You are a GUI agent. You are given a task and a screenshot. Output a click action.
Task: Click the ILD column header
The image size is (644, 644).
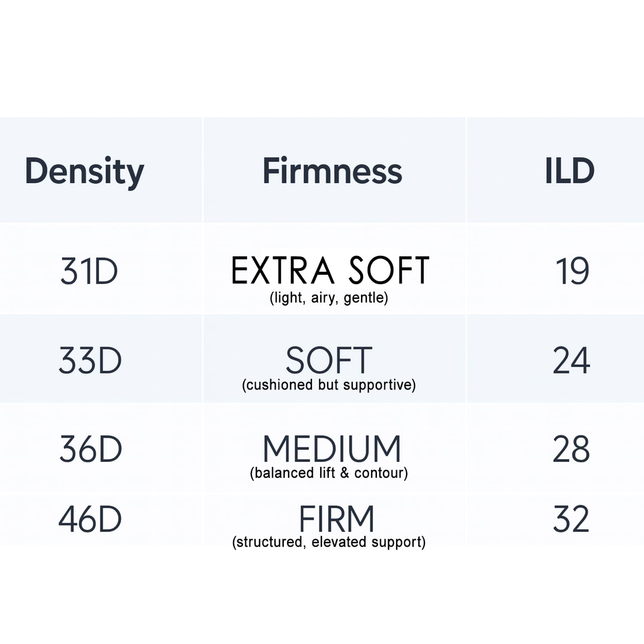[x=569, y=171]
